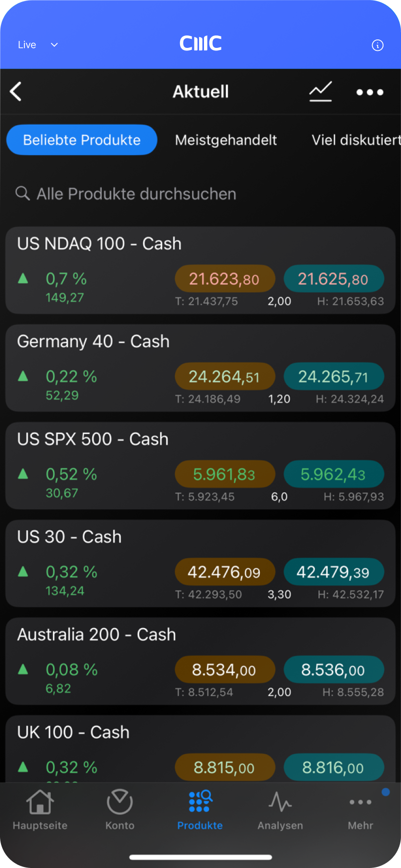Switch to the Meistgehandelt tab
Viewport: 401px width, 868px height.
(226, 140)
